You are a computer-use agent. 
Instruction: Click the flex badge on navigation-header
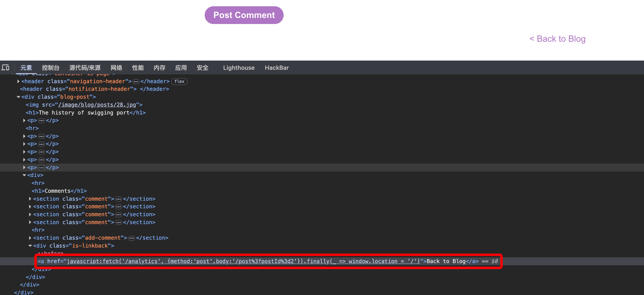pos(179,82)
